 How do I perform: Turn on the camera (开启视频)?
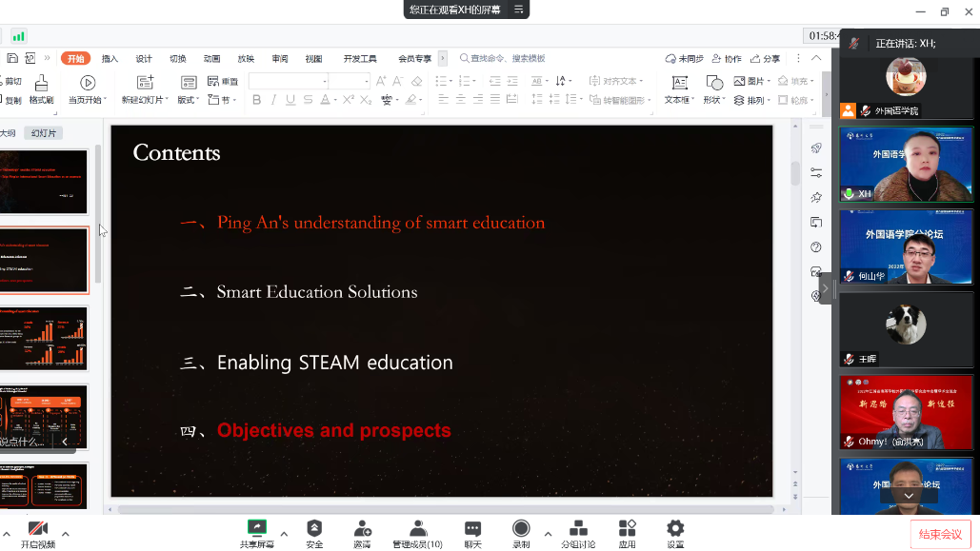point(38,533)
